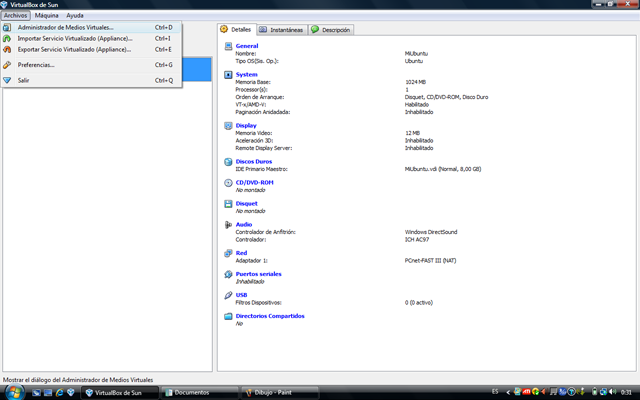The image size is (640, 400).
Task: Click the Directorios Compartidos folder icon
Action: tap(228, 316)
